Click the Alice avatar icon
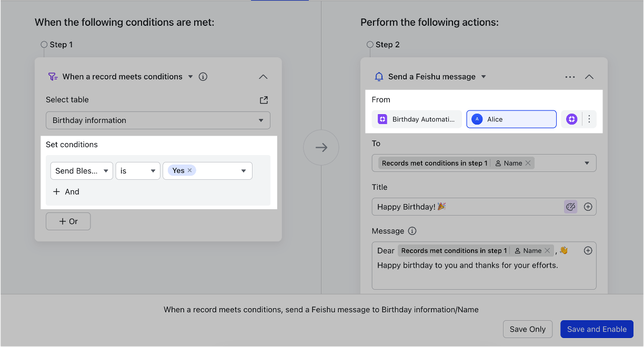The height and width of the screenshot is (347, 644). coord(477,119)
